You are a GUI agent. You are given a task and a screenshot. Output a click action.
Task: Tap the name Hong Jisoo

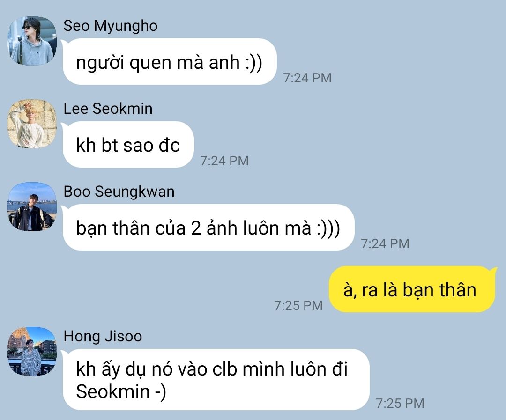click(103, 336)
